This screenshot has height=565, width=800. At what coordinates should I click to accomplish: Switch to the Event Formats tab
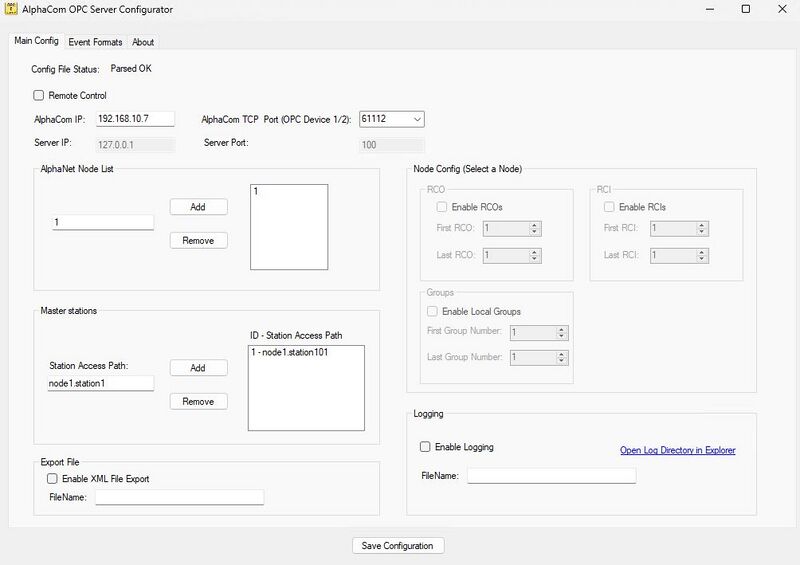pos(95,42)
